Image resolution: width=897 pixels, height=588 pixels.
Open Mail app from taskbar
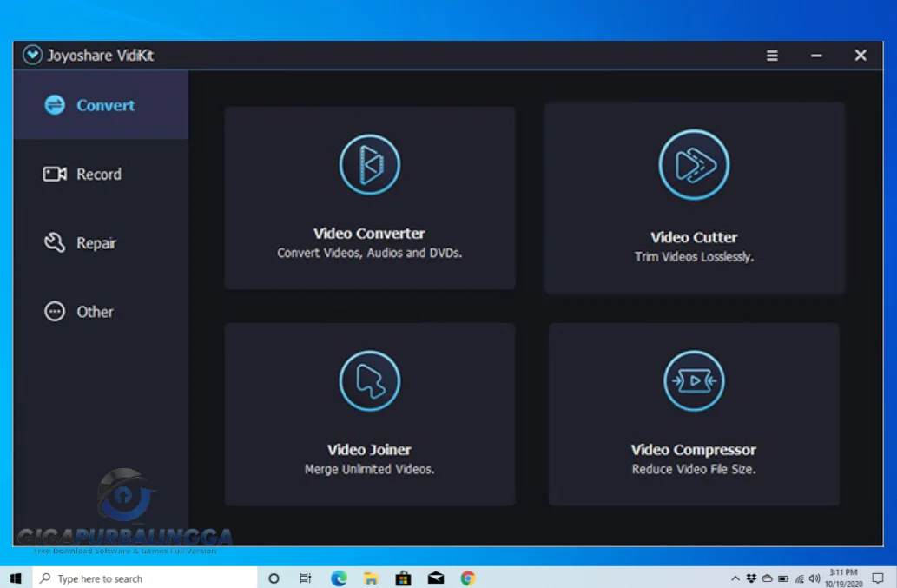coord(436,578)
